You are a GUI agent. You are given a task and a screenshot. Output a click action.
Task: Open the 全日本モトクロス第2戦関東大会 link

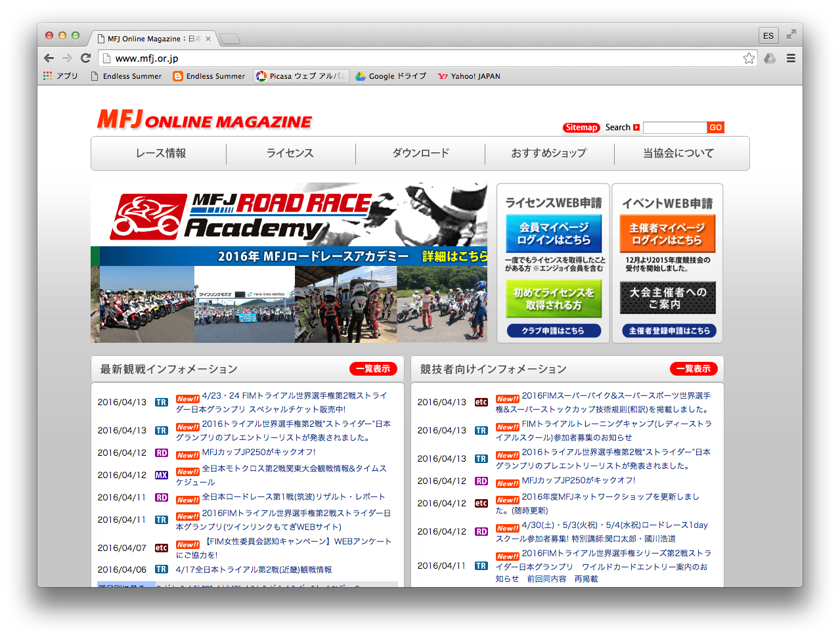tap(282, 475)
